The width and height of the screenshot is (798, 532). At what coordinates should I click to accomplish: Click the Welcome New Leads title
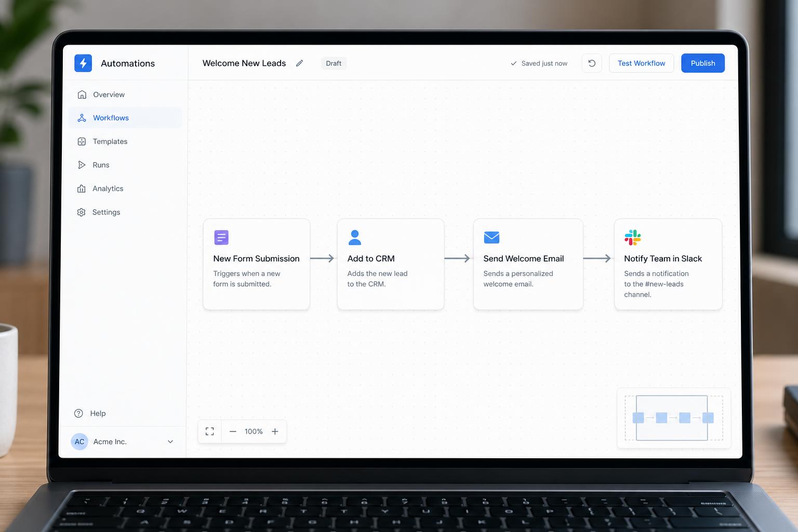tap(244, 63)
